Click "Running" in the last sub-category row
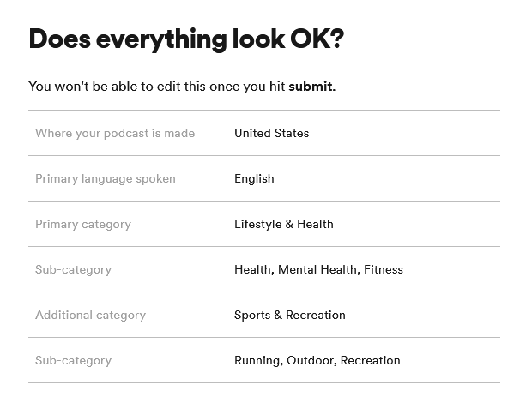532x403 pixels. [x=257, y=360]
